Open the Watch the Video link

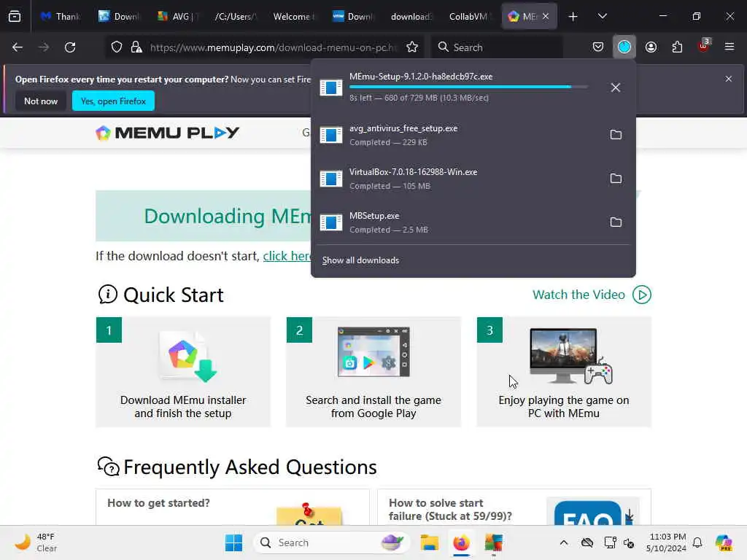(x=578, y=295)
